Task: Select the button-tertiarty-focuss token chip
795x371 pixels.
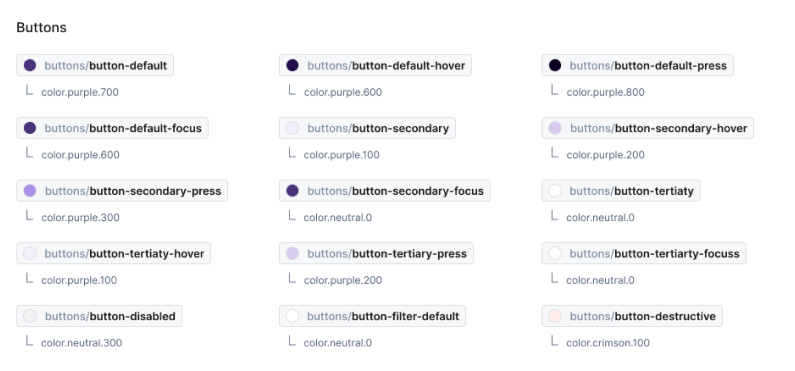Action: tap(644, 253)
